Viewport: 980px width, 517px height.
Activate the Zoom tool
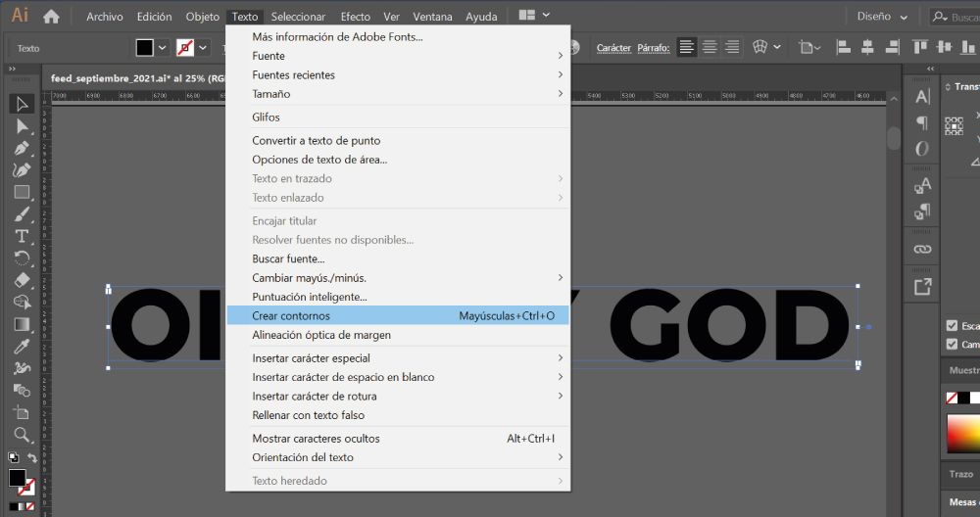click(x=22, y=435)
